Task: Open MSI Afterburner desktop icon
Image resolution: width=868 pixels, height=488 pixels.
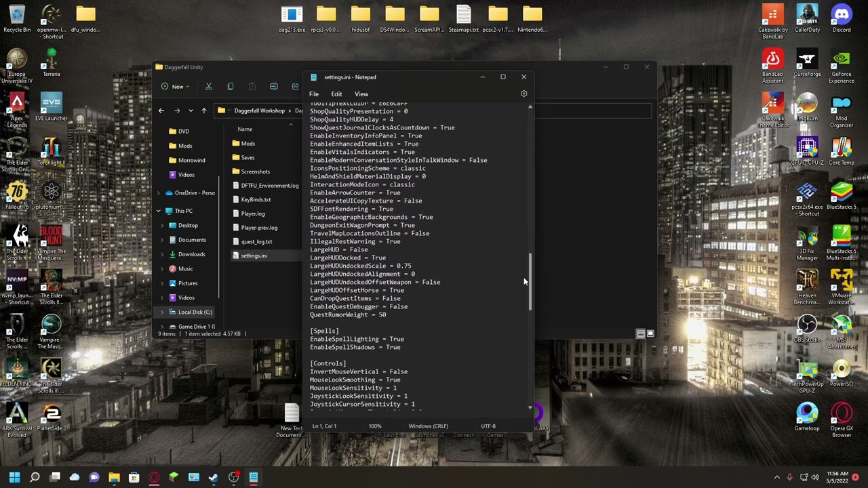Action: [842, 331]
